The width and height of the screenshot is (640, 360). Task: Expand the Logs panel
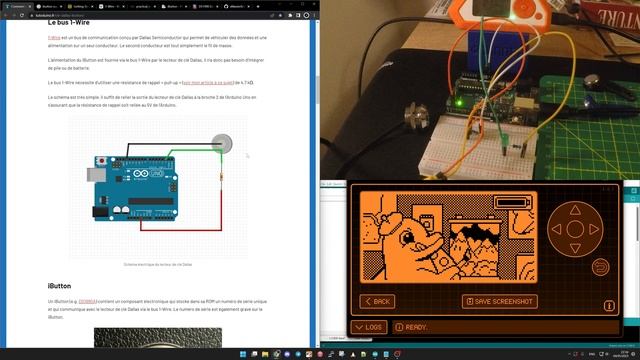coord(369,327)
